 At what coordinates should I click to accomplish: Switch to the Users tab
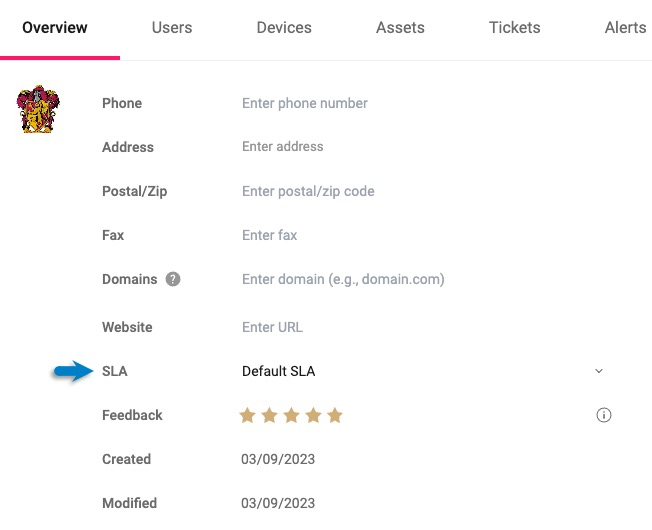[172, 27]
